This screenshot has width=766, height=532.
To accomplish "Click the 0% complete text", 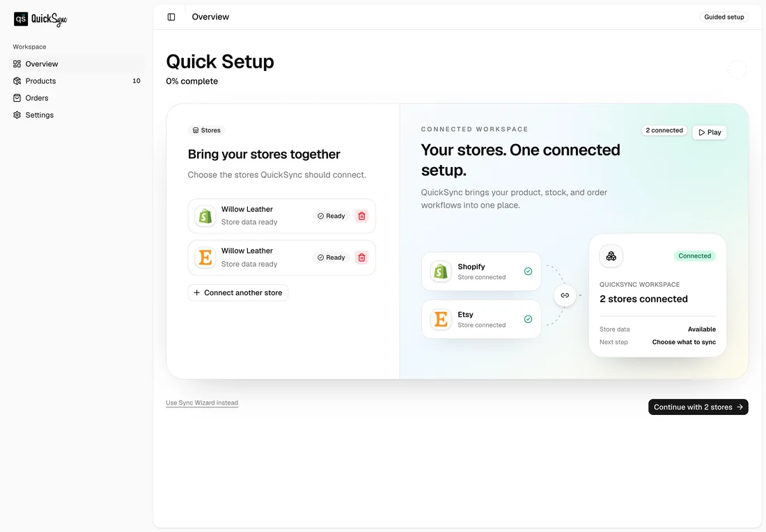I will pyautogui.click(x=192, y=81).
